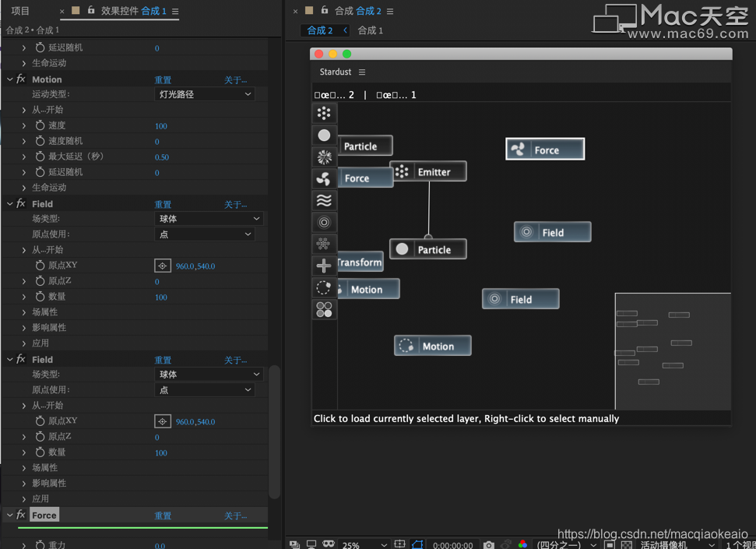Toggle the 速度随机 stopwatch keyframe
Screen dimensions: 756x549
point(40,141)
